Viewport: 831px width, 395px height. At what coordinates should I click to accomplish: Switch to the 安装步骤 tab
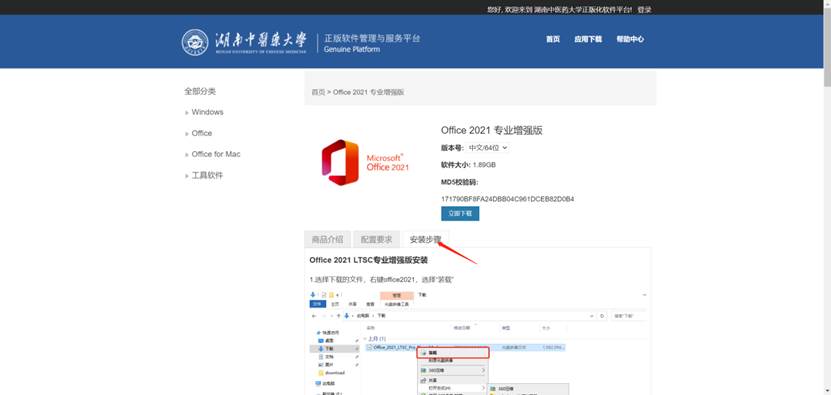point(426,239)
